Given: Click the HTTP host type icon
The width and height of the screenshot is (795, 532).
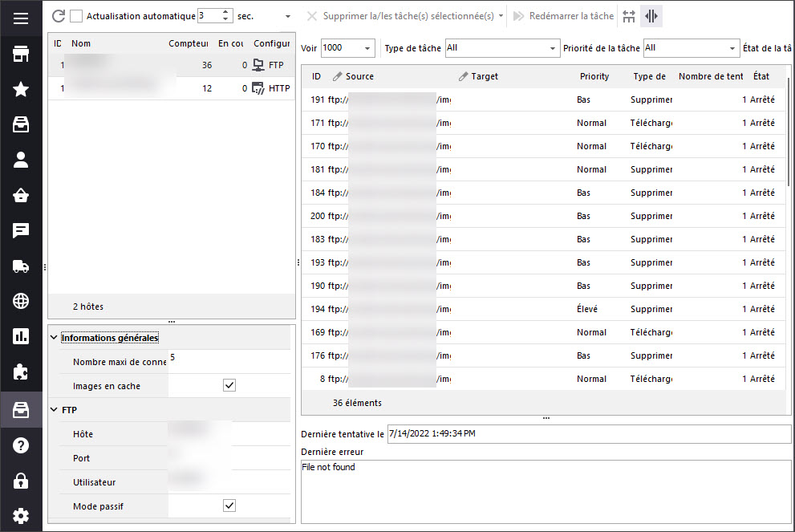Looking at the screenshot, I should 258,88.
